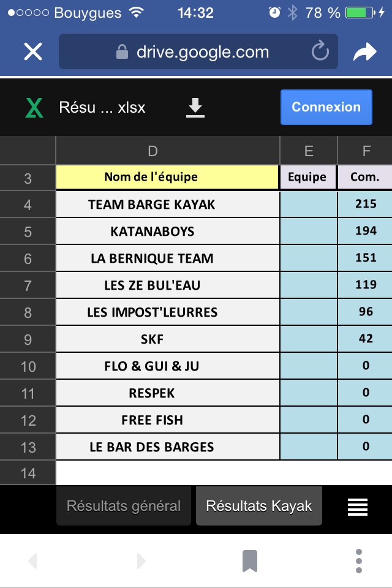The width and height of the screenshot is (392, 588).
Task: Select row 8 header
Action: (x=28, y=312)
